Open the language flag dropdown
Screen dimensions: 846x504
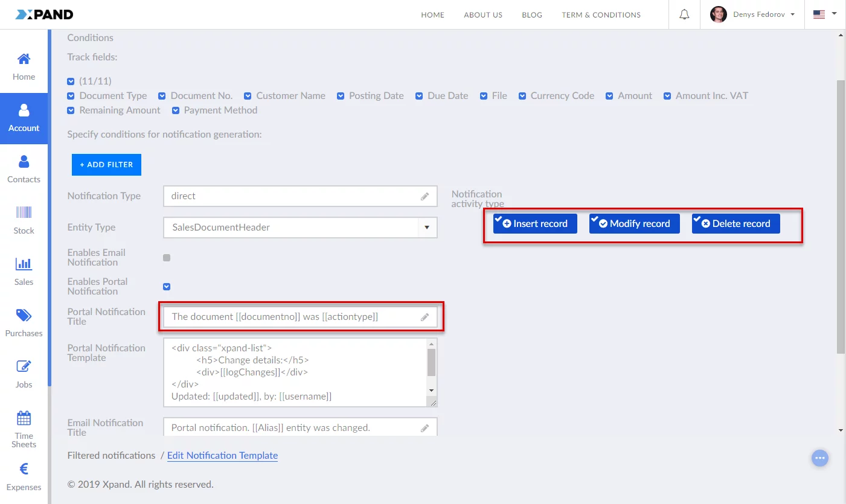point(825,14)
